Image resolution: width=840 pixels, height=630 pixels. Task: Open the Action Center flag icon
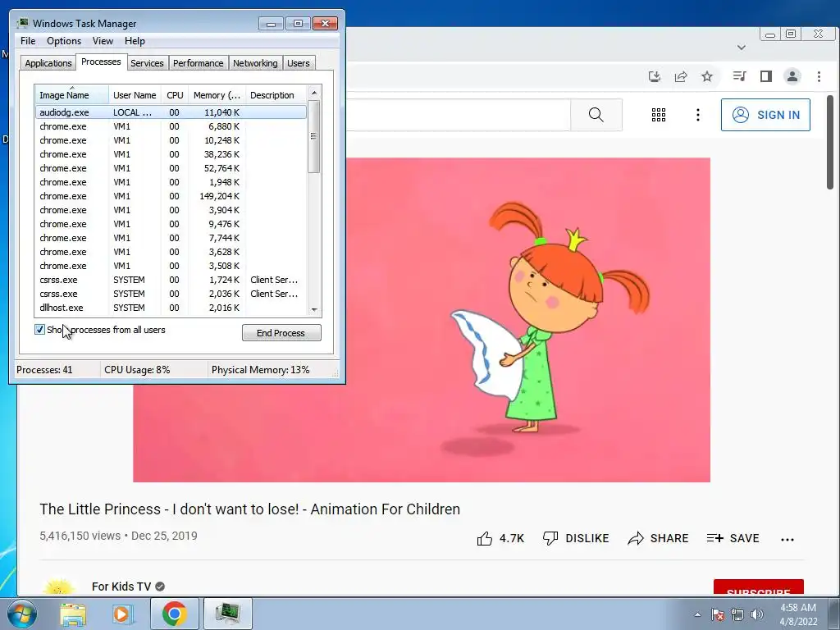tap(718, 614)
